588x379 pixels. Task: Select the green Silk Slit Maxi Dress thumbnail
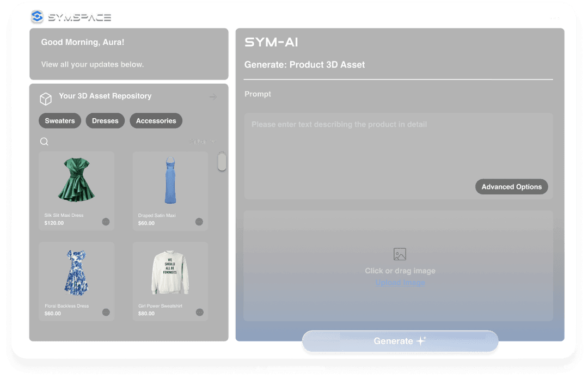click(x=76, y=180)
